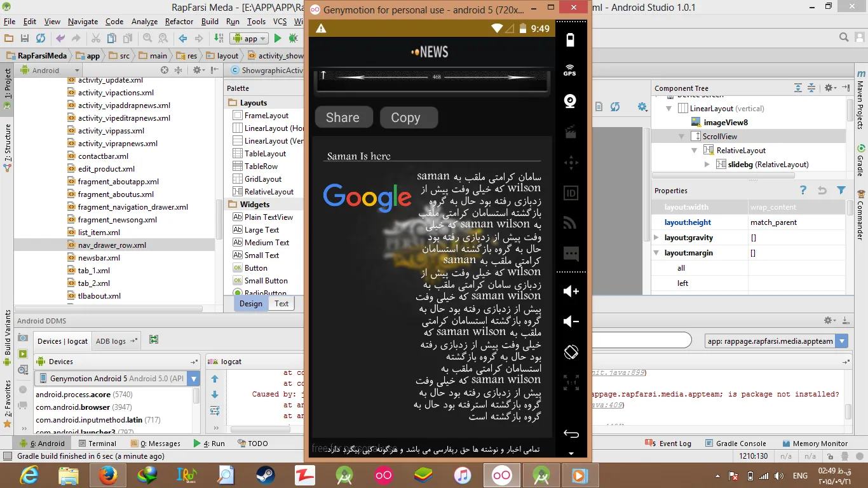
Task: Click the Memory Monitor button
Action: point(814,444)
